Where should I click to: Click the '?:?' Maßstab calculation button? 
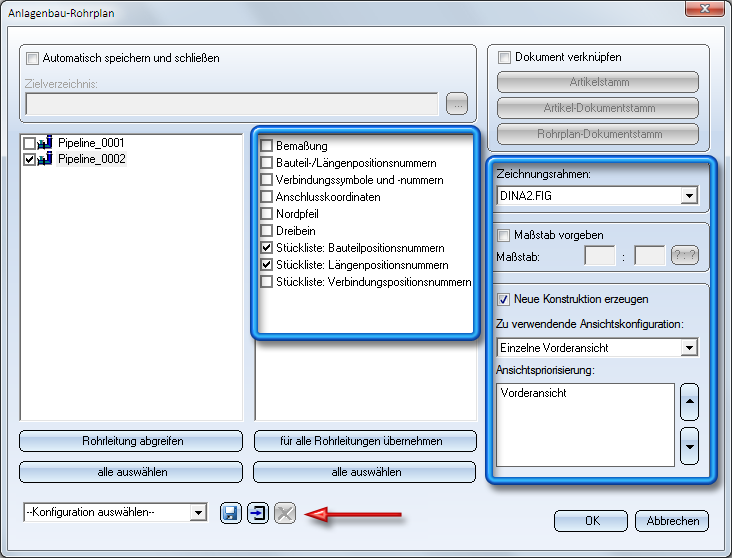(x=685, y=255)
